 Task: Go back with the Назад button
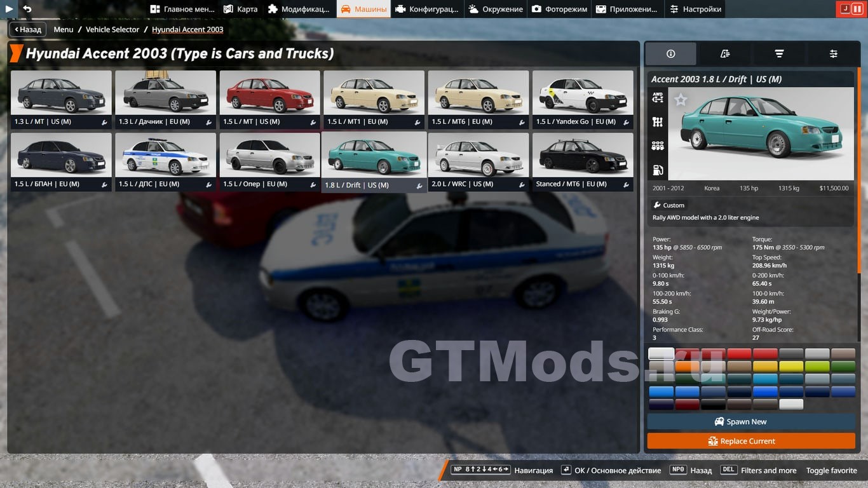click(x=27, y=29)
